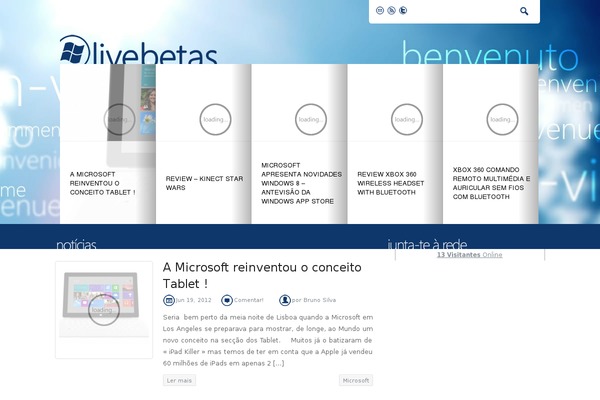The height and width of the screenshot is (400, 600).
Task: Click the 'por Bruno Silva' author text
Action: [x=314, y=300]
